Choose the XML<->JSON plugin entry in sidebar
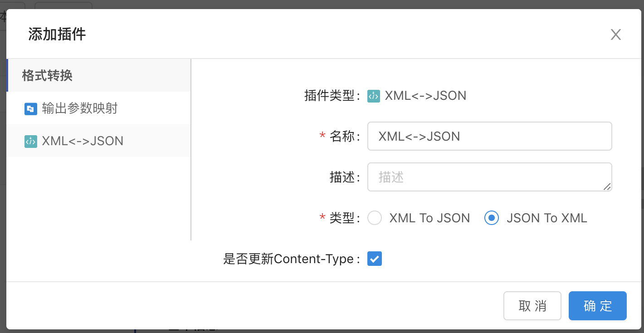644x333 pixels. point(83,142)
